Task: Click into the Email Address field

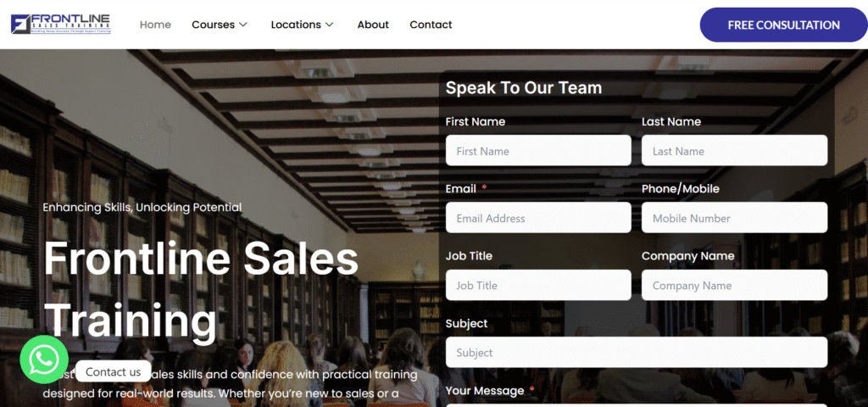Action: point(538,218)
